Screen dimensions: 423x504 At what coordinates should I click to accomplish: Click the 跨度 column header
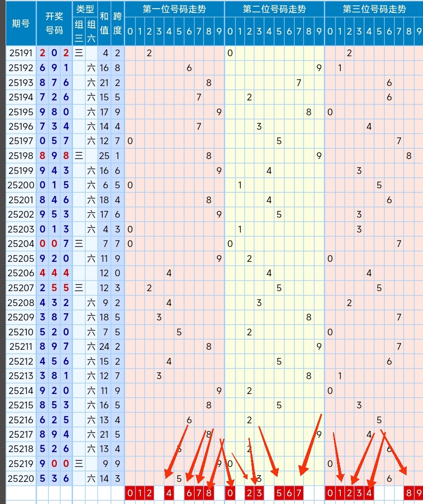(117, 23)
